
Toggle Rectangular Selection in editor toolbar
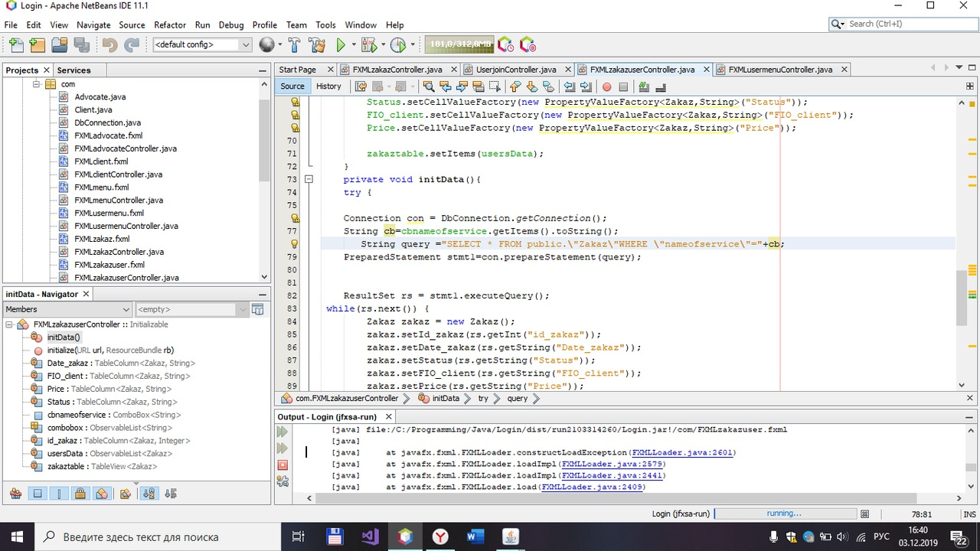tap(495, 86)
